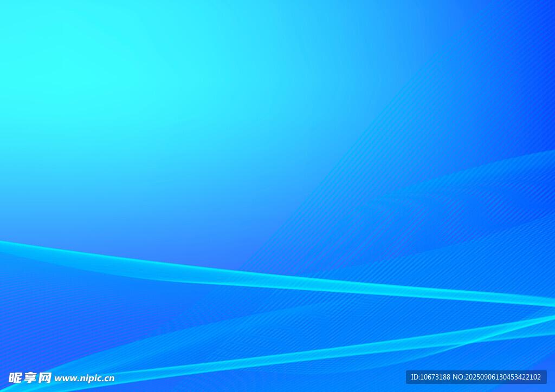Click the upper glowing cyan wave line
The height and width of the screenshot is (392, 555).
[x=271, y=280]
